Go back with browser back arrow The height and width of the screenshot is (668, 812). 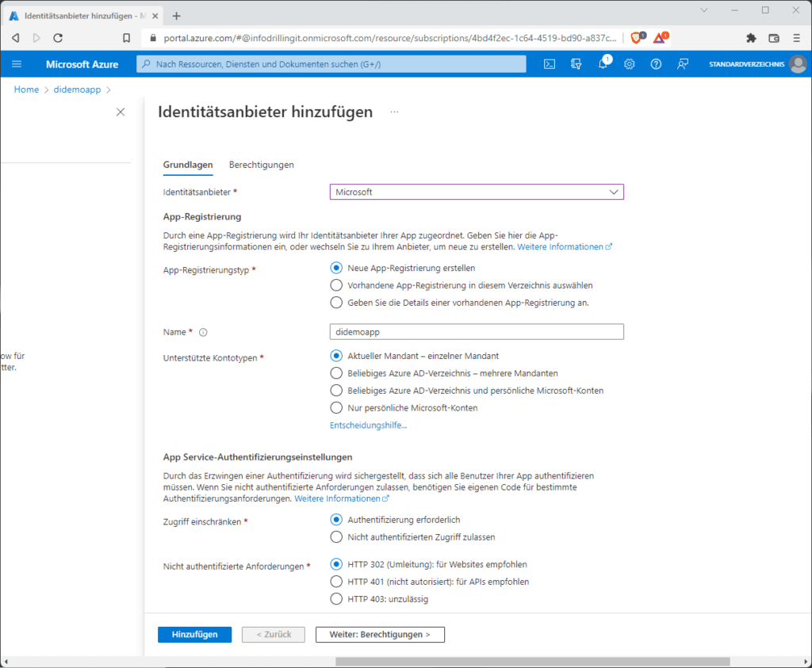pos(16,38)
